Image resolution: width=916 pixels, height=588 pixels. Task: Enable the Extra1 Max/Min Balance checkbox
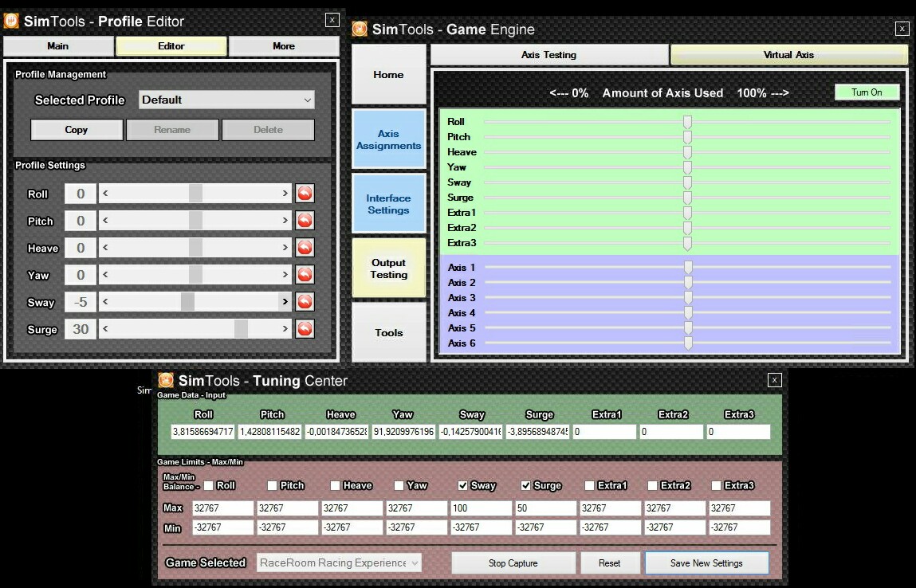589,485
